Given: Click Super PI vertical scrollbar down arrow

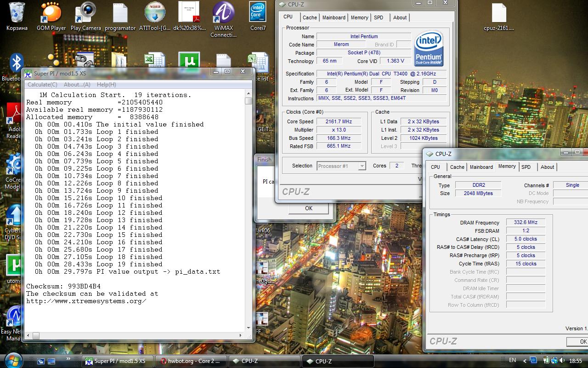Looking at the screenshot, I should point(249,328).
